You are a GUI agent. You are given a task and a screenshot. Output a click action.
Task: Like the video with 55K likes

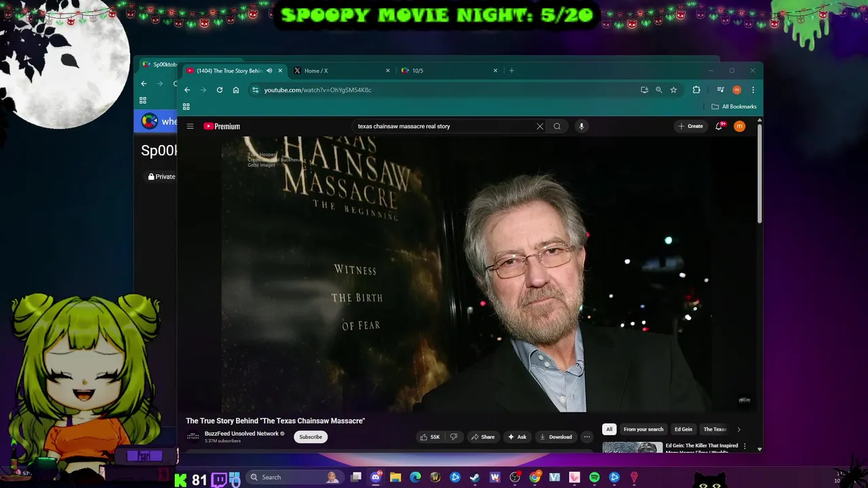(x=430, y=437)
